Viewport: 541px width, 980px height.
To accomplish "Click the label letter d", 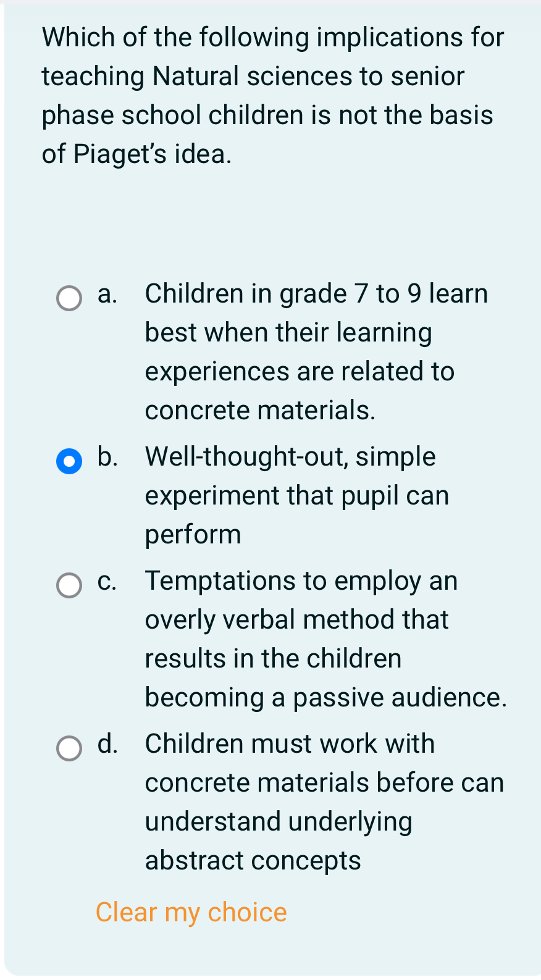I will point(106,745).
